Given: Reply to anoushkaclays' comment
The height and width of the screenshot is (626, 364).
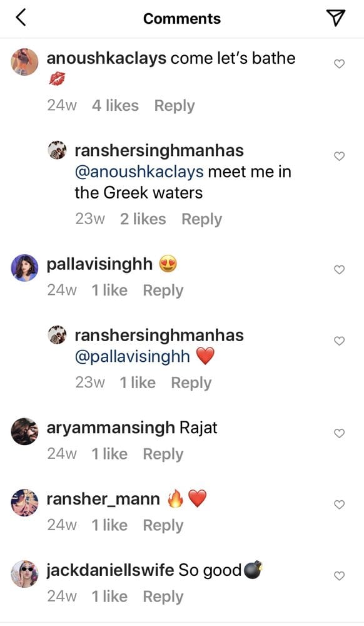Looking at the screenshot, I should pyautogui.click(x=174, y=106).
